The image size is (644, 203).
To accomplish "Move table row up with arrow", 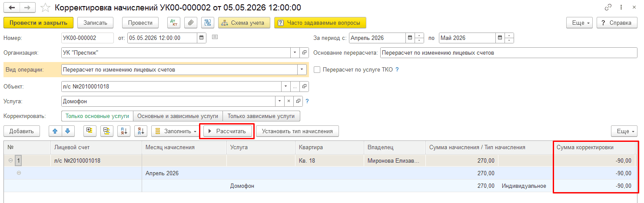I will point(55,131).
